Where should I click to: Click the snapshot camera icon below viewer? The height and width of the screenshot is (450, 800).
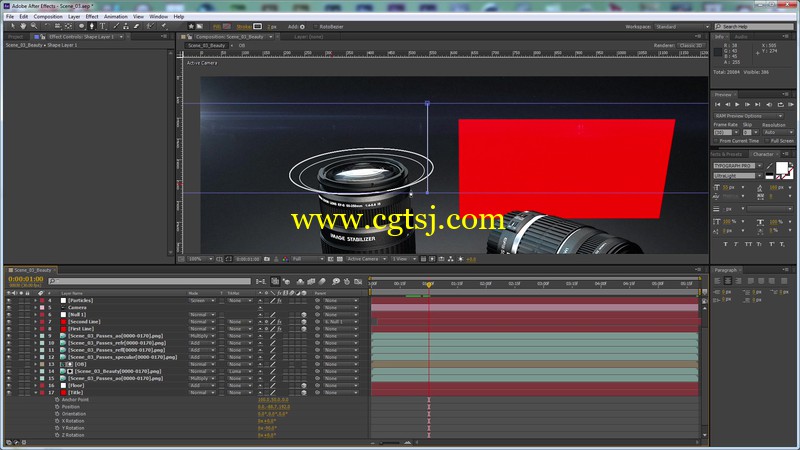[267, 259]
